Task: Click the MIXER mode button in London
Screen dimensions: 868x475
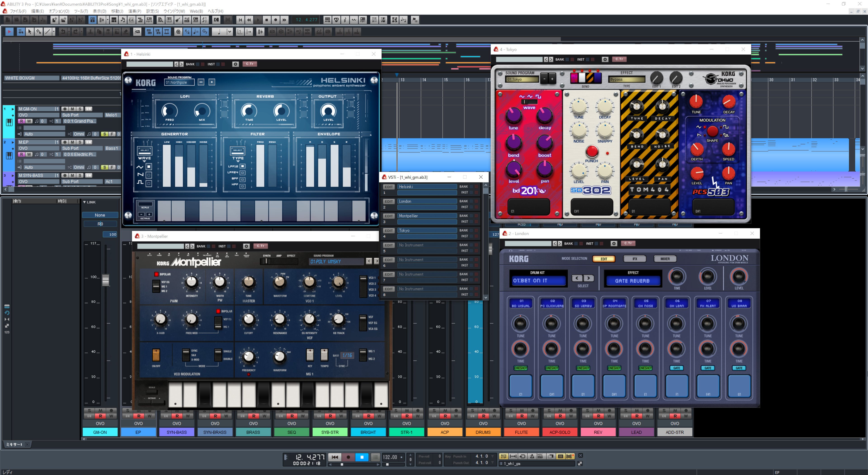Action: point(665,259)
